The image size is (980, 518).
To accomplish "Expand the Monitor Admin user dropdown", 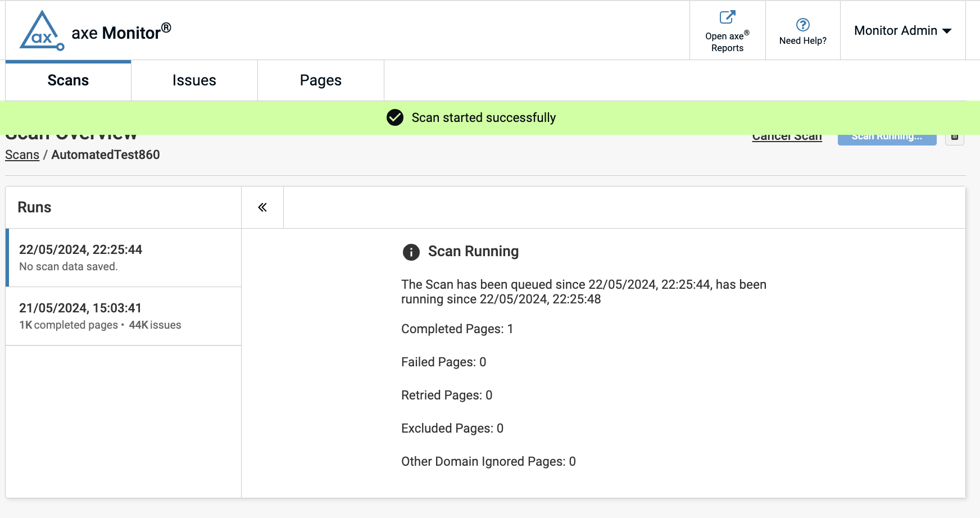I will pos(902,31).
